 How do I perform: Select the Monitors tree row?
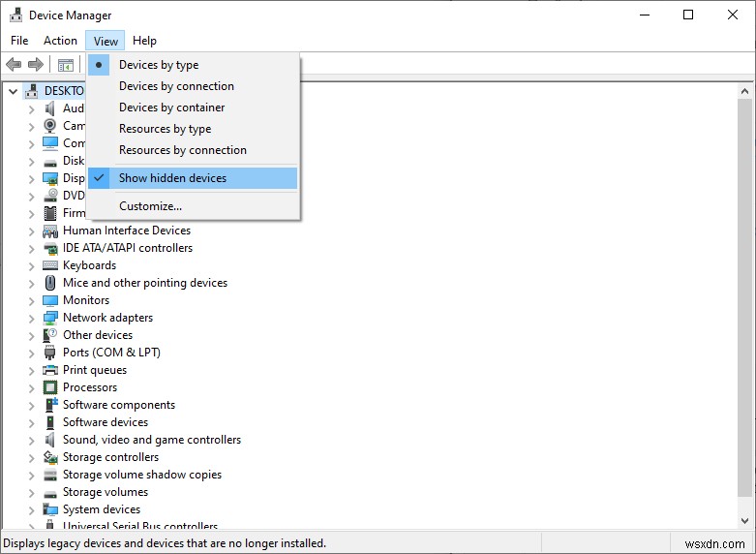86,300
